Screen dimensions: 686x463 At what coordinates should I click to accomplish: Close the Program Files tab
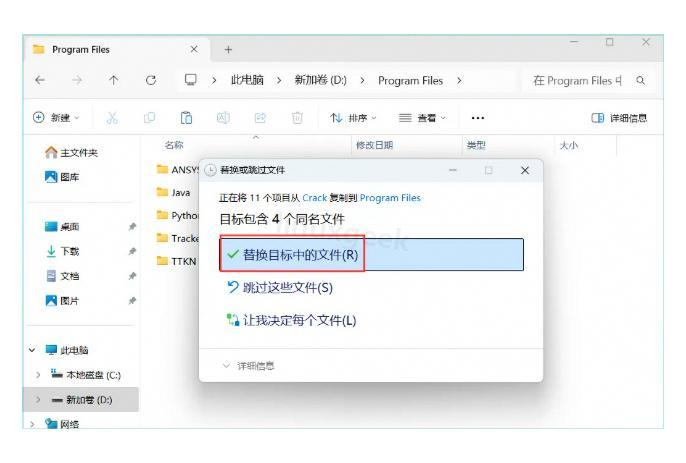click(194, 49)
